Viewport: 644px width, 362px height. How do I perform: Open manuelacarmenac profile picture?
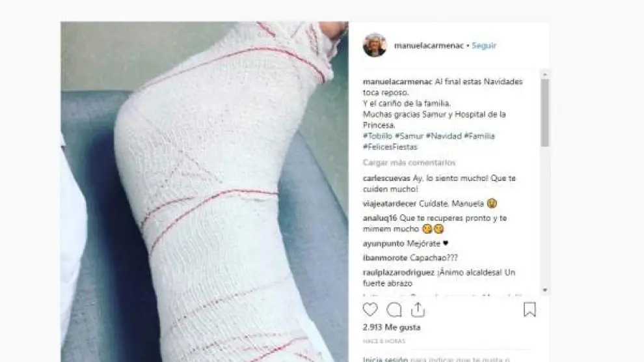(375, 45)
